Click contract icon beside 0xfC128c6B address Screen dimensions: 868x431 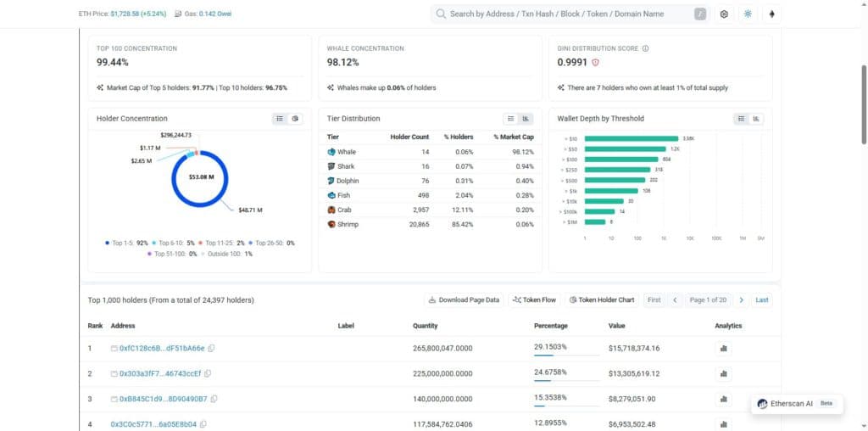[114, 349]
